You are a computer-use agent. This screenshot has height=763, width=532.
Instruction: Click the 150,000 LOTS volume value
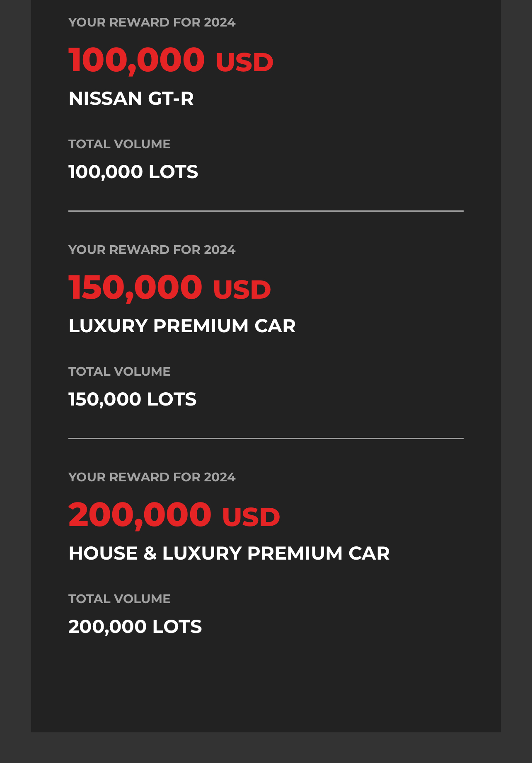pyautogui.click(x=133, y=399)
